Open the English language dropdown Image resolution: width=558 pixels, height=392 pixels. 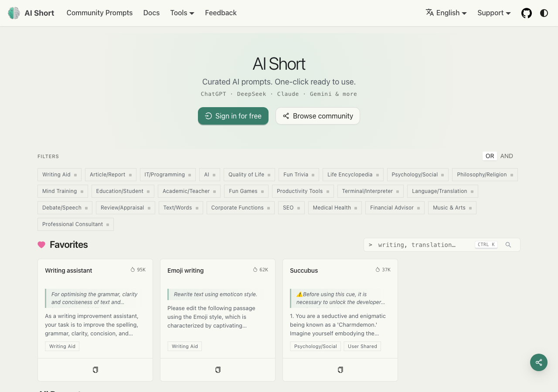click(x=446, y=13)
